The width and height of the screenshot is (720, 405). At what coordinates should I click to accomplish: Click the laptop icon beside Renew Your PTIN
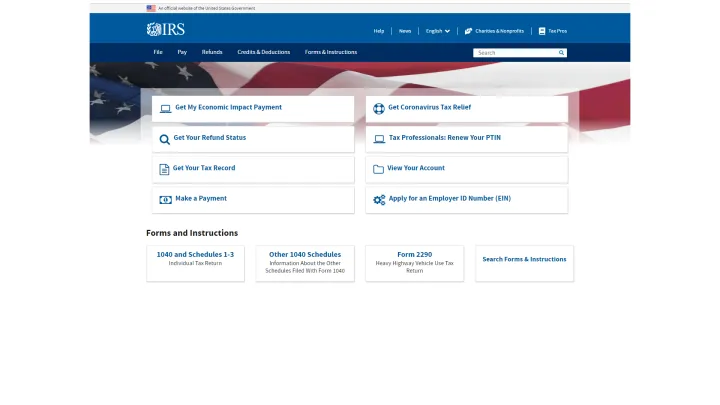(379, 139)
